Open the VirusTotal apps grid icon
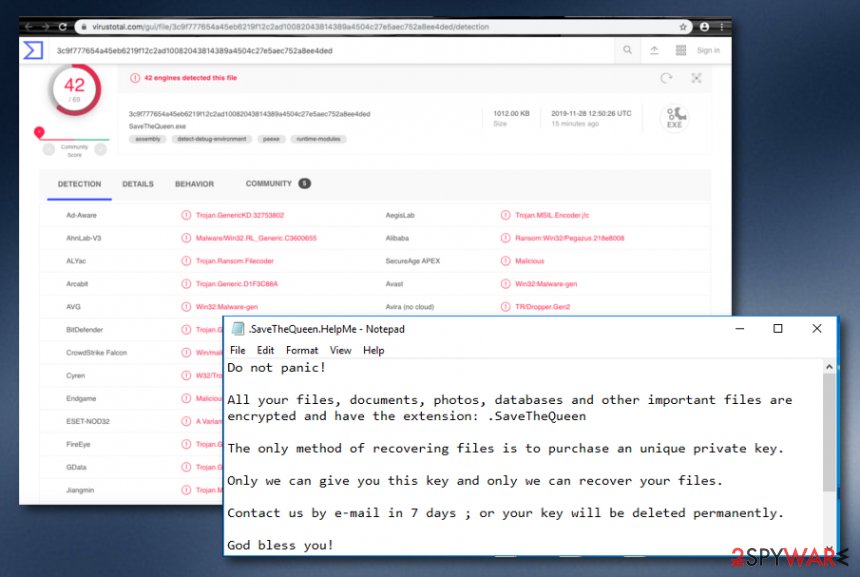The height and width of the screenshot is (577, 860). 681,50
